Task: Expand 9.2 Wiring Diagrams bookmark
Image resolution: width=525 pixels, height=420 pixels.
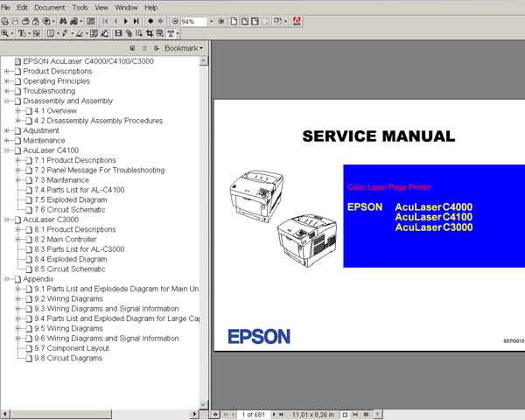Action: coord(18,298)
